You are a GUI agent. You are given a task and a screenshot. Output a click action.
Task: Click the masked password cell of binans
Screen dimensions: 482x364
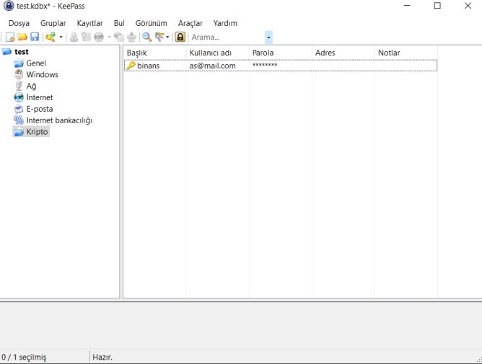(265, 65)
